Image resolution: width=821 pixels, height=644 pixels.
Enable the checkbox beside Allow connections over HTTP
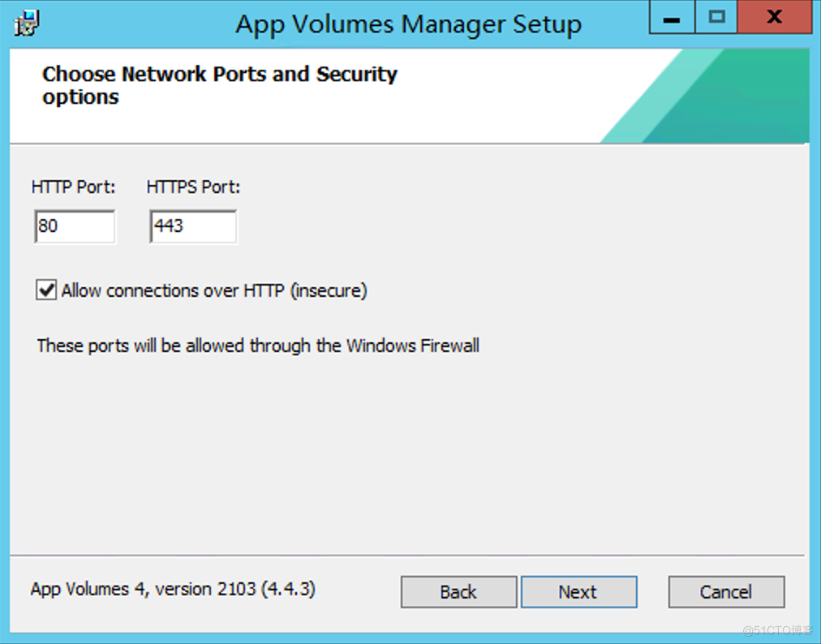pyautogui.click(x=45, y=290)
